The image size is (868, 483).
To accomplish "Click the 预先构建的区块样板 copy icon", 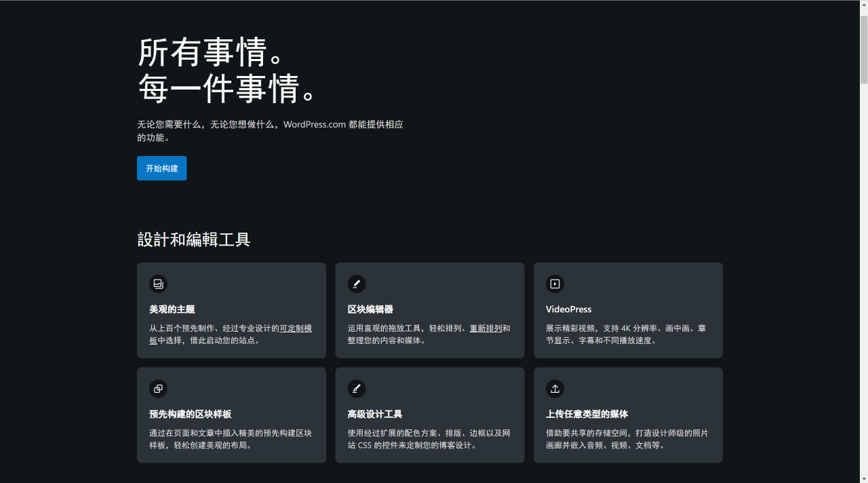I will click(158, 389).
